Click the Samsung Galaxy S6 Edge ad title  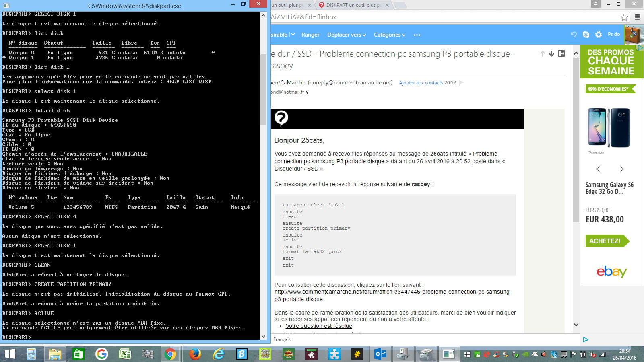(x=609, y=188)
